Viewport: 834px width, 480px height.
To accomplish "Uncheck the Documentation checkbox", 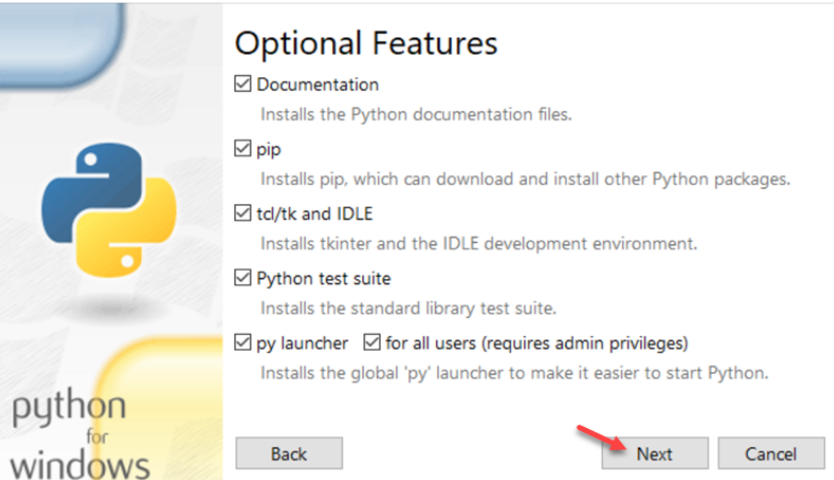I will click(x=243, y=84).
